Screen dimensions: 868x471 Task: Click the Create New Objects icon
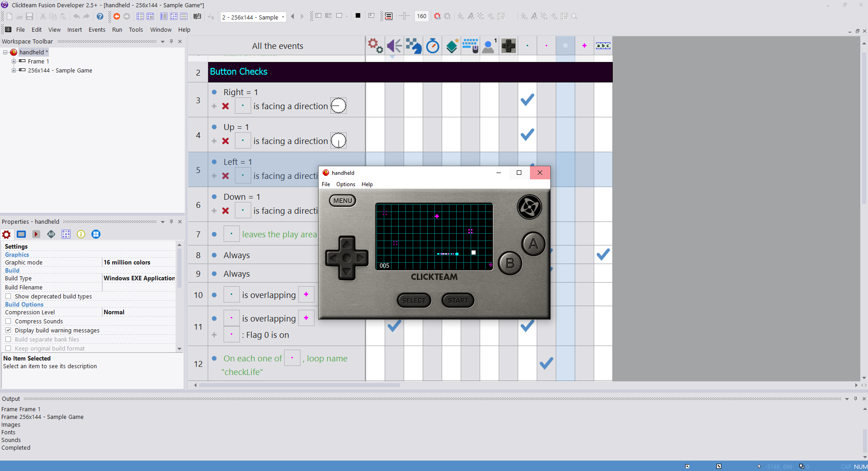[452, 46]
